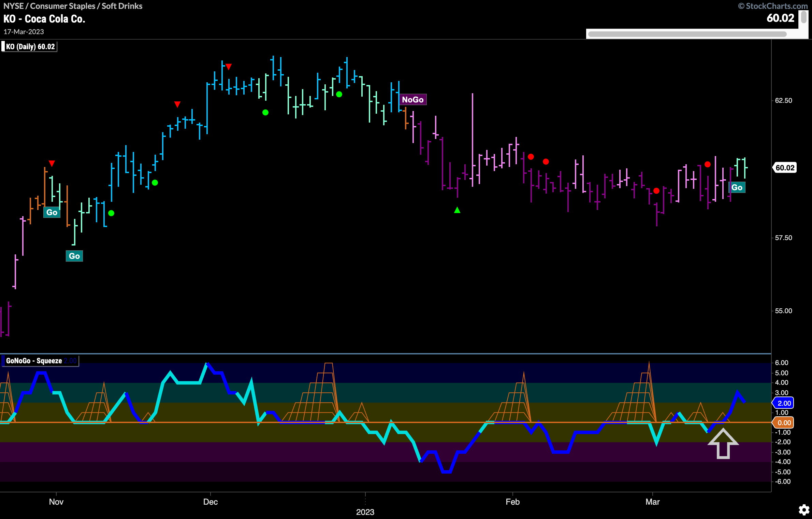Screen dimensions: 812x519
Task: Click the 57.50 price axis label
Action: pos(784,238)
